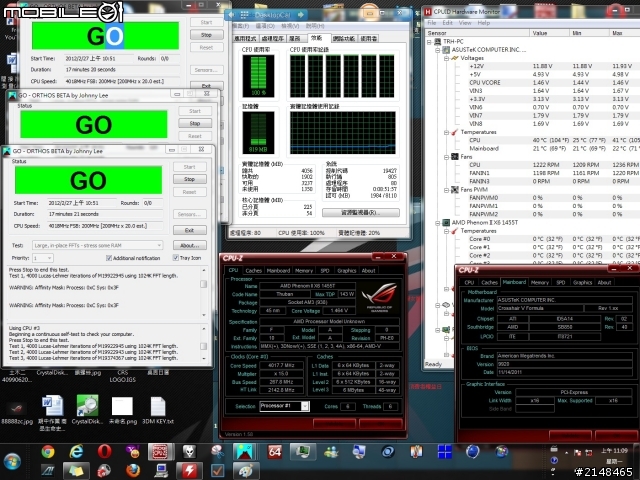Image resolution: width=640 pixels, height=480 pixels.
Task: Launch Firefox from the taskbar
Action: point(133,471)
